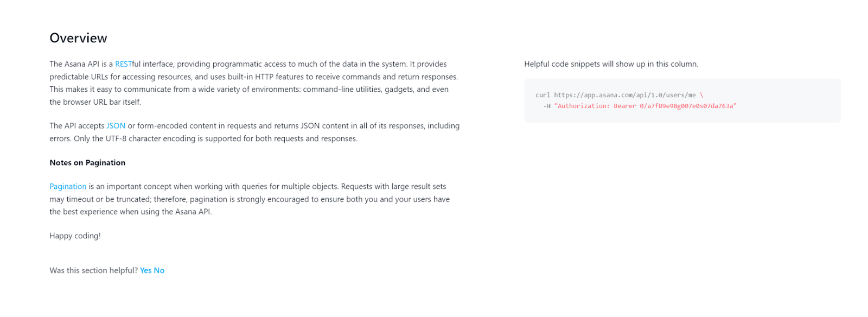
Task: Follow the JSON hyperlink
Action: (116, 126)
